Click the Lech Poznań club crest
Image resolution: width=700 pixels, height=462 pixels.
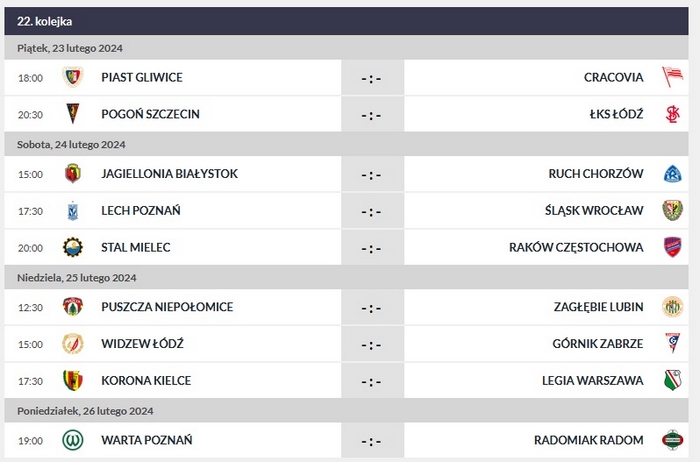(72, 211)
